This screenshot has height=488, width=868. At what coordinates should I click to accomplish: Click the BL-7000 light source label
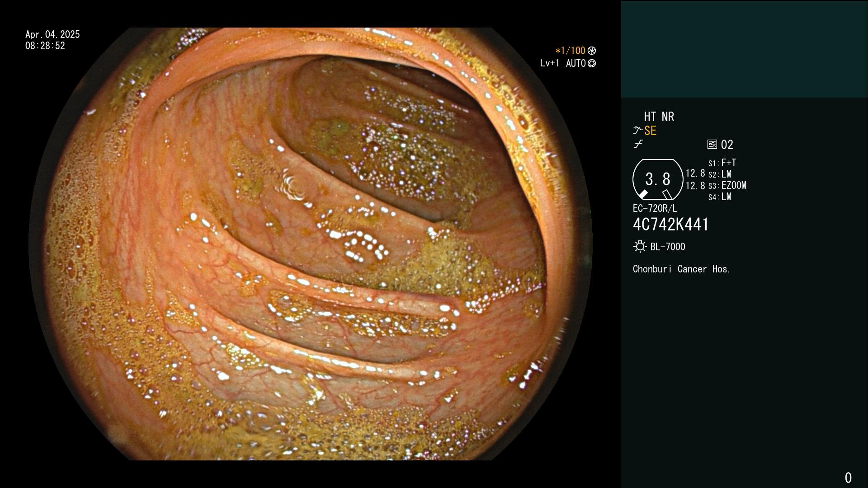click(668, 247)
